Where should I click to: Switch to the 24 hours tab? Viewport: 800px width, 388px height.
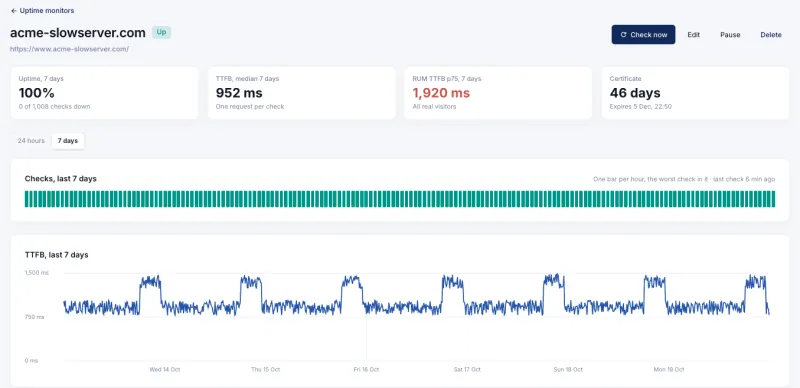click(31, 141)
